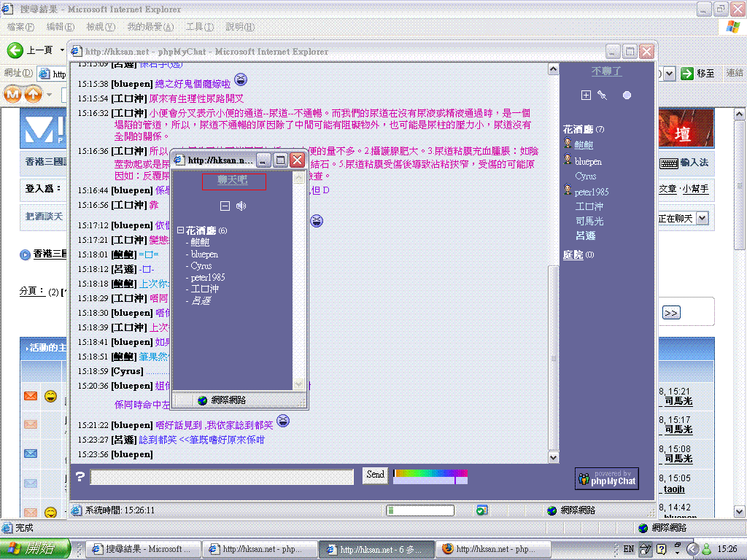Click the 庭院 room link
Image resolution: width=747 pixels, height=560 pixels.
point(573,254)
